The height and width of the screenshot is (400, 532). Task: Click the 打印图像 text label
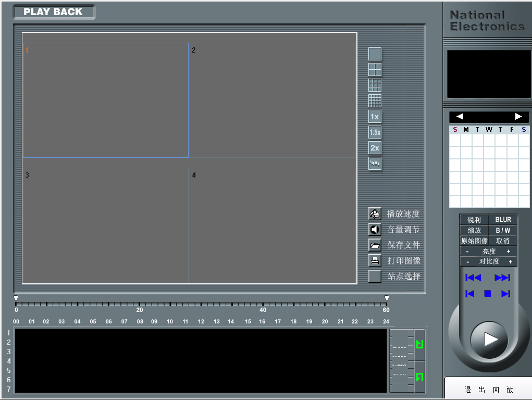pyautogui.click(x=404, y=260)
